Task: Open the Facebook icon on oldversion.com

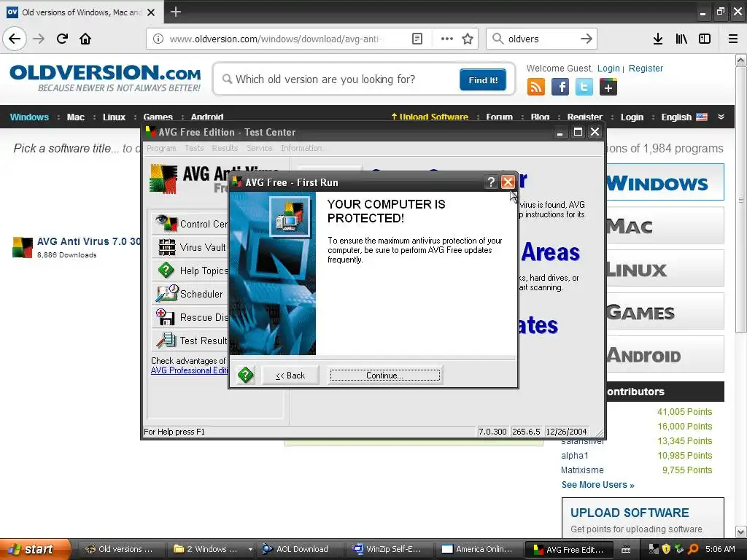Action: (x=560, y=87)
